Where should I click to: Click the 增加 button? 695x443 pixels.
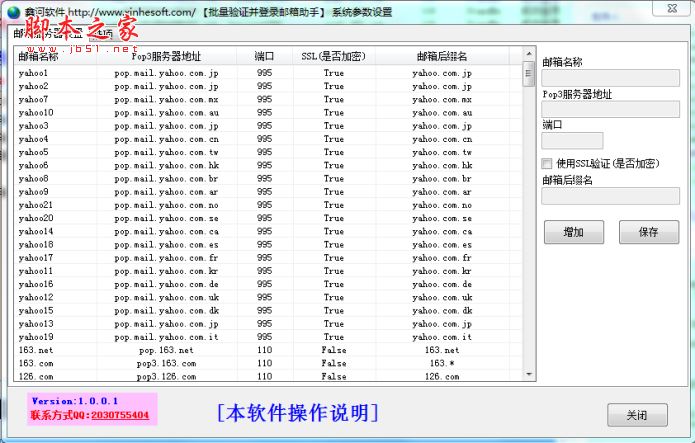[x=574, y=232]
